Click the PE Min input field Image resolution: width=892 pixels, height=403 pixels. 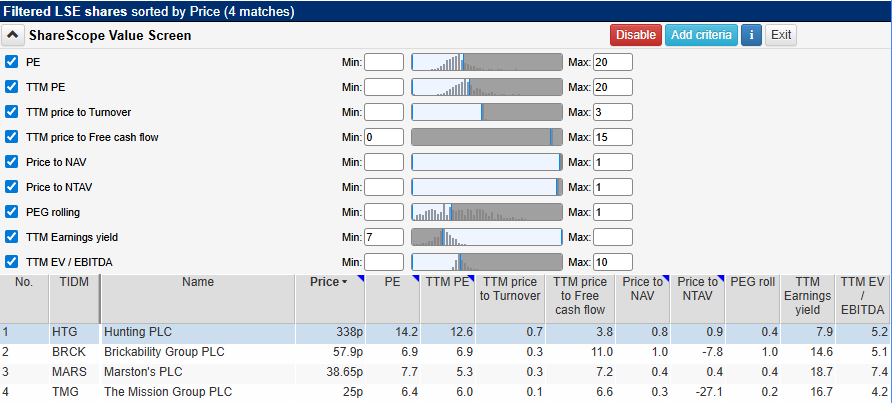(x=384, y=62)
